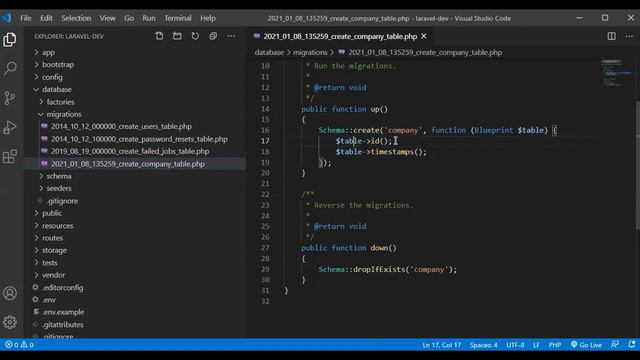Open the Search view in activity bar

[x=10, y=68]
